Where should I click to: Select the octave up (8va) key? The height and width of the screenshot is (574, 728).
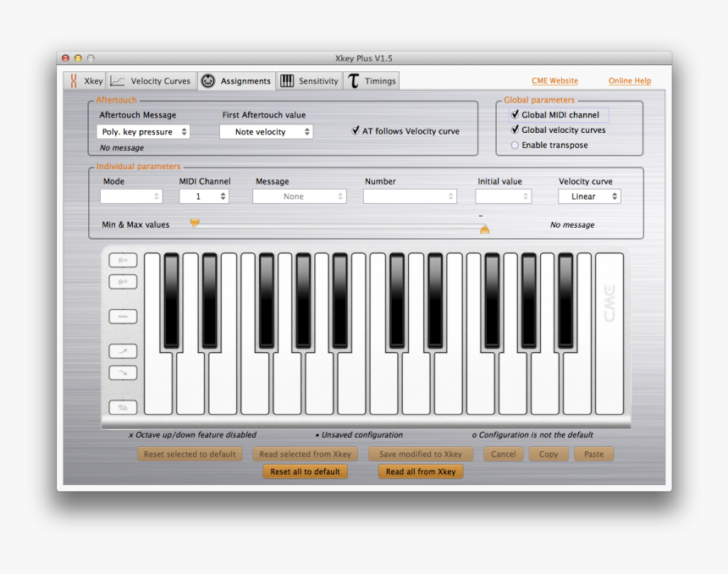coord(123,259)
